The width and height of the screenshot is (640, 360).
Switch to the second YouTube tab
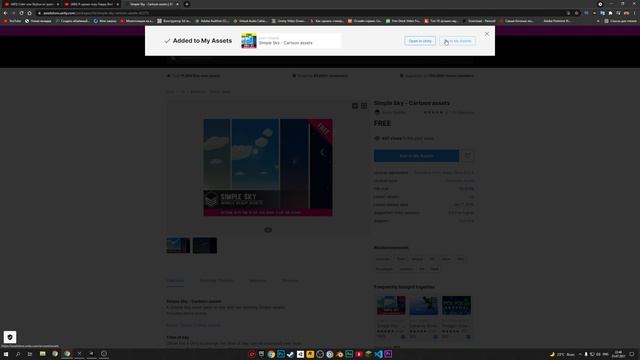[91, 4]
